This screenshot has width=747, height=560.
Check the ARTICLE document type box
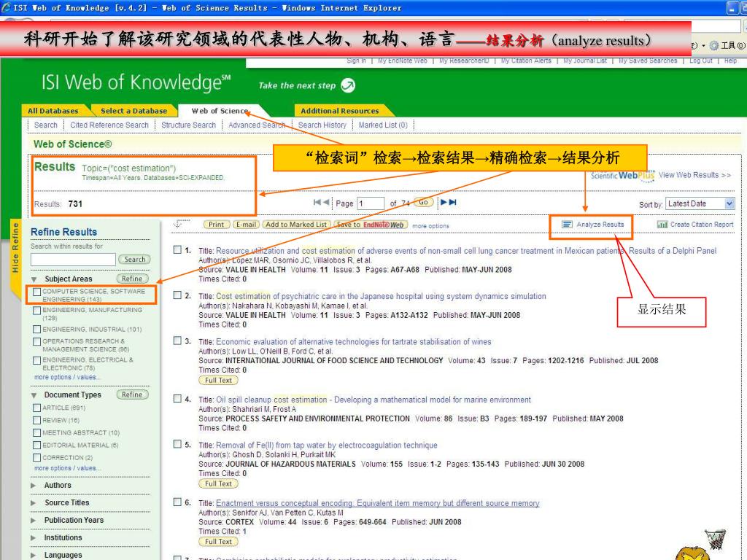(36, 408)
